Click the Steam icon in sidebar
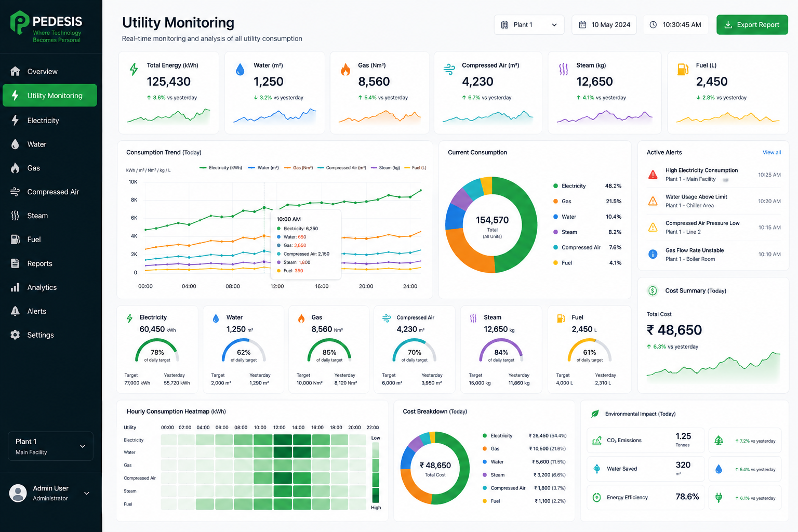 tap(15, 216)
